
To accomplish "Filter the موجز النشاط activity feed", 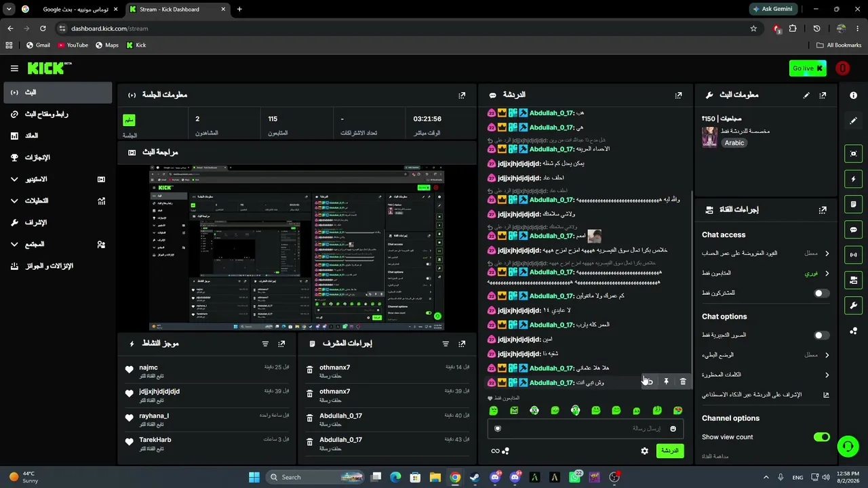I will coord(265,344).
